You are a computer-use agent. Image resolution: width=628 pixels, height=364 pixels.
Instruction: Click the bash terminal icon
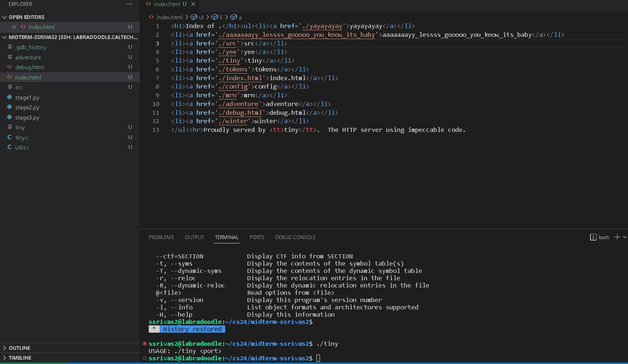click(x=593, y=237)
